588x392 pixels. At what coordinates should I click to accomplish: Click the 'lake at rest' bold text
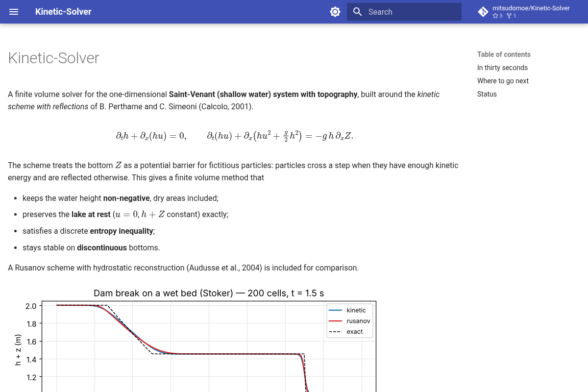pos(91,214)
